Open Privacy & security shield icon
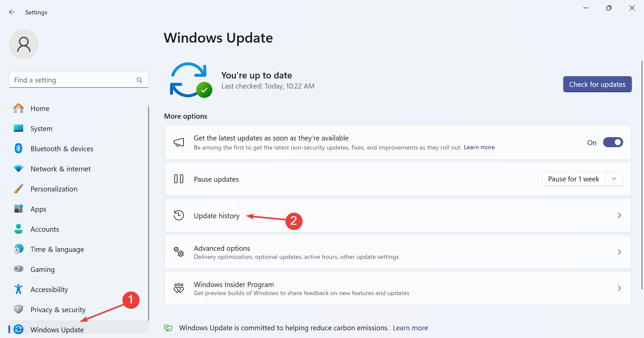 coord(18,309)
